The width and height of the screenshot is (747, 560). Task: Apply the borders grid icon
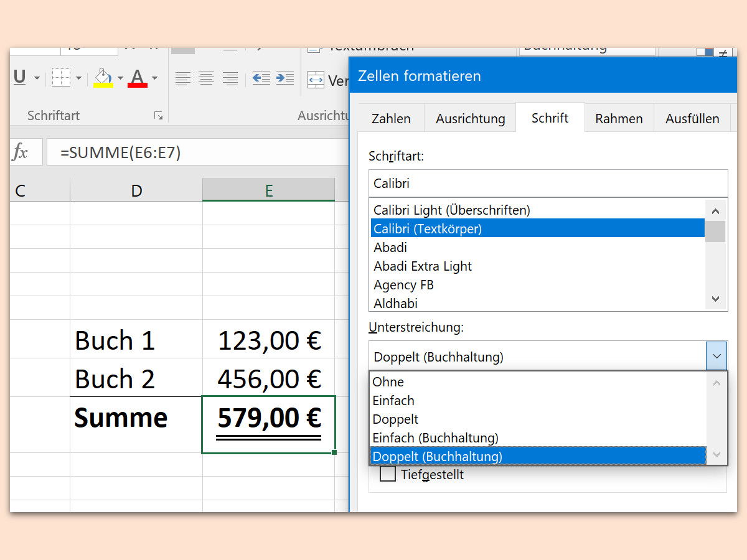coord(61,78)
